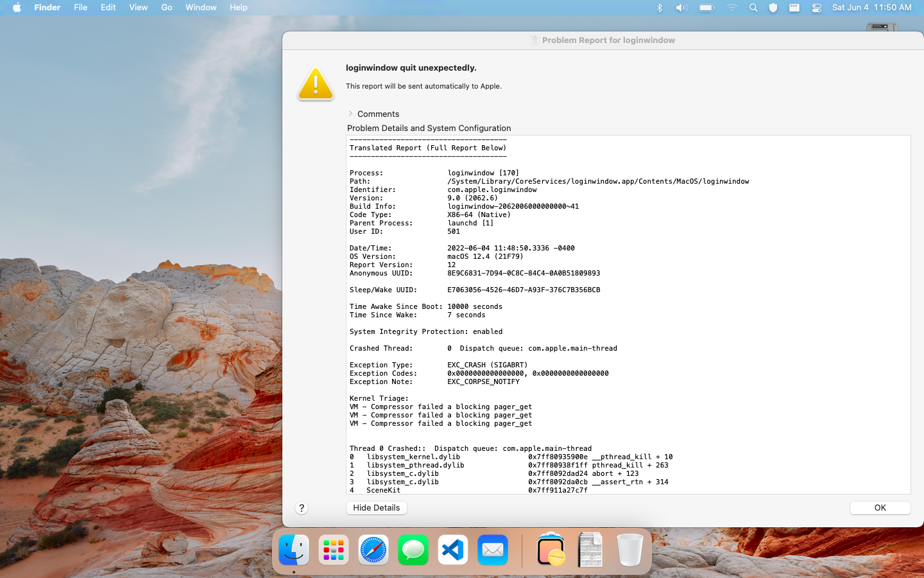
Task: Open Messages from the Dock
Action: pos(413,550)
